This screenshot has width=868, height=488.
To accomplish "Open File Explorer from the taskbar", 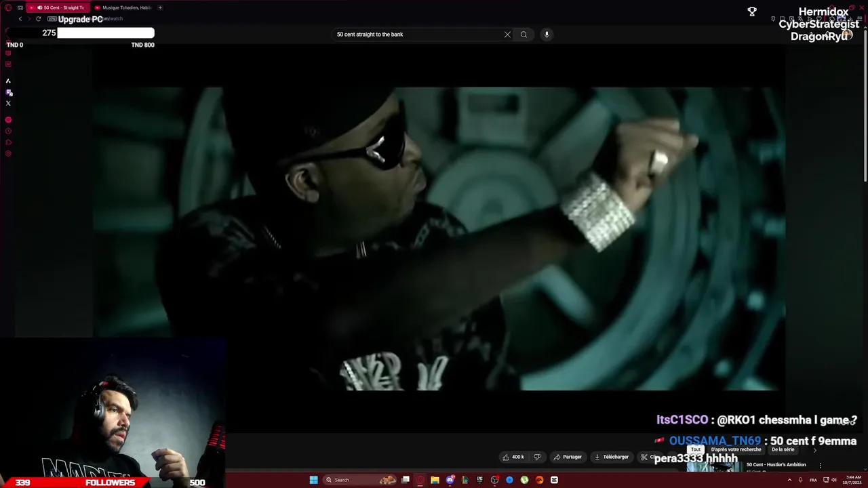I will tap(435, 480).
